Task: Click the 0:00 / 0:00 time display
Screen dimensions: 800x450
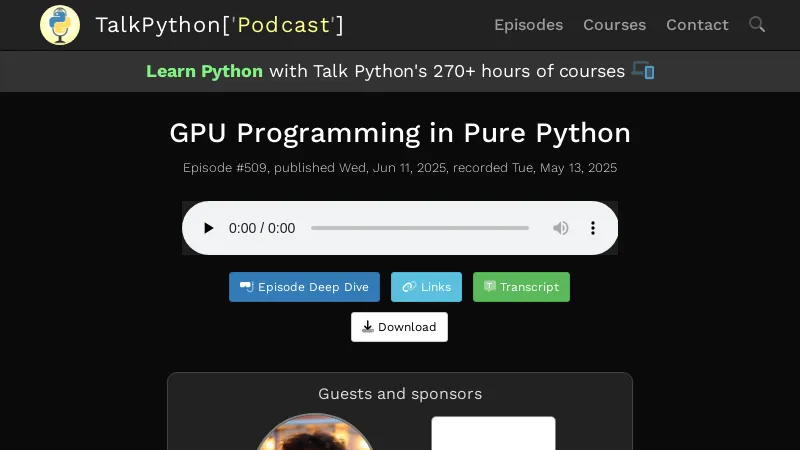Action: pos(262,228)
